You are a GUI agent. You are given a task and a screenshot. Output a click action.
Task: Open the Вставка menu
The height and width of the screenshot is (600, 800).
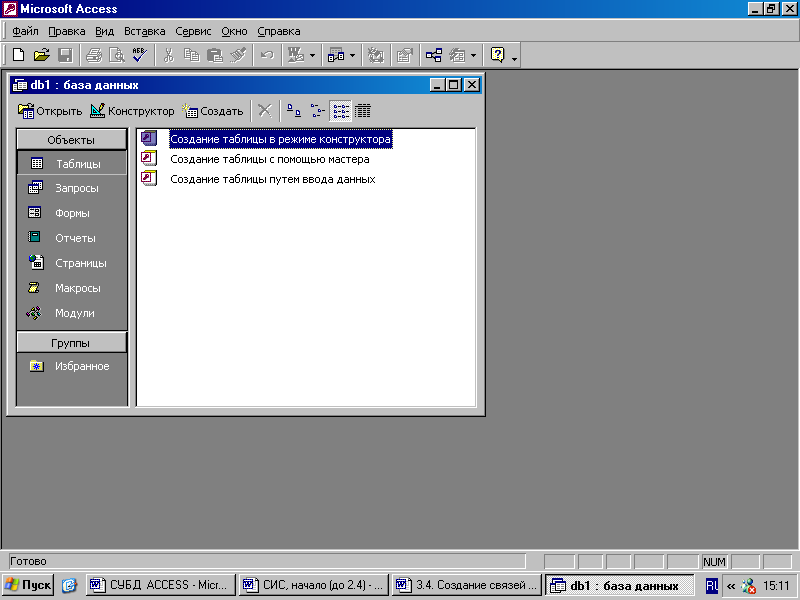pyautogui.click(x=145, y=31)
